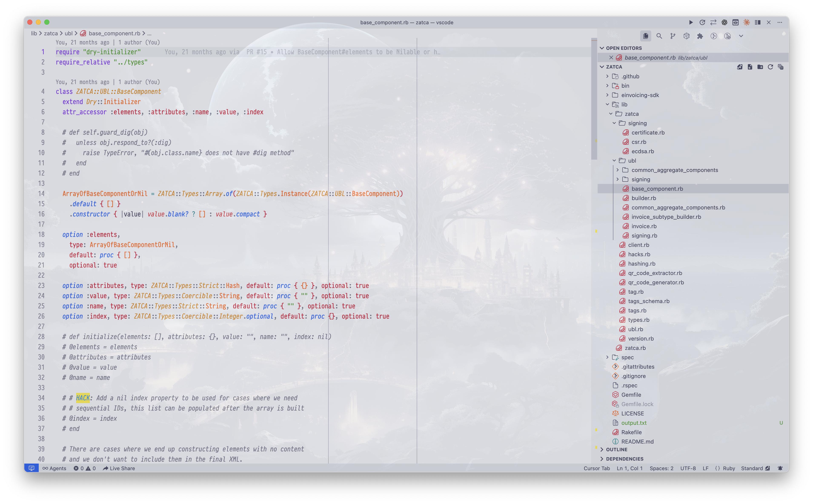The width and height of the screenshot is (813, 504).
Task: Click the orange Claude starburst icon
Action: (747, 22)
